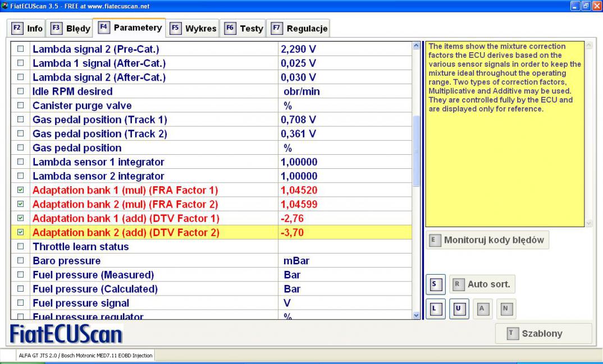Click the value 2,290 V
603x364 pixels.
tap(299, 49)
